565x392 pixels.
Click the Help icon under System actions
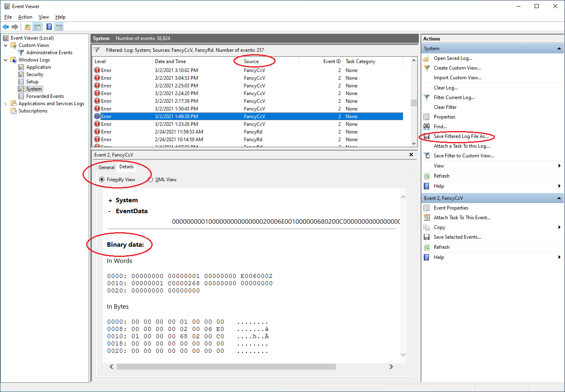click(x=427, y=186)
